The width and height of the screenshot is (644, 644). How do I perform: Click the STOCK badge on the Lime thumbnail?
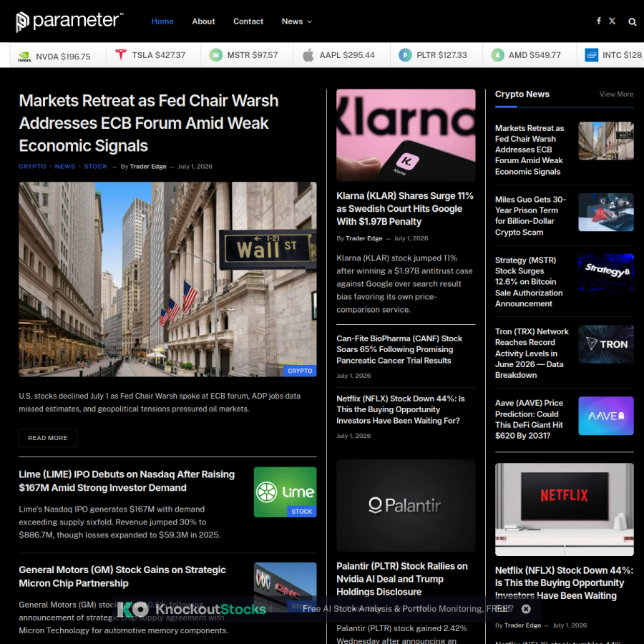pos(301,512)
